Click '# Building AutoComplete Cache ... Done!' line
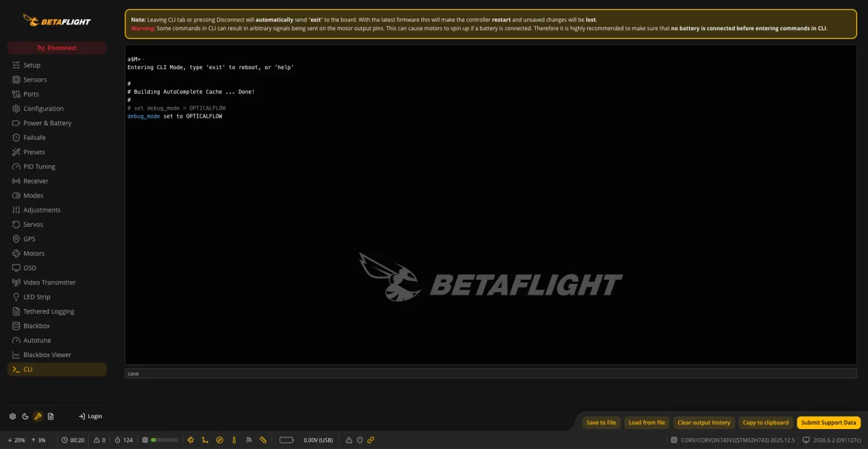The width and height of the screenshot is (868, 449). [x=190, y=92]
